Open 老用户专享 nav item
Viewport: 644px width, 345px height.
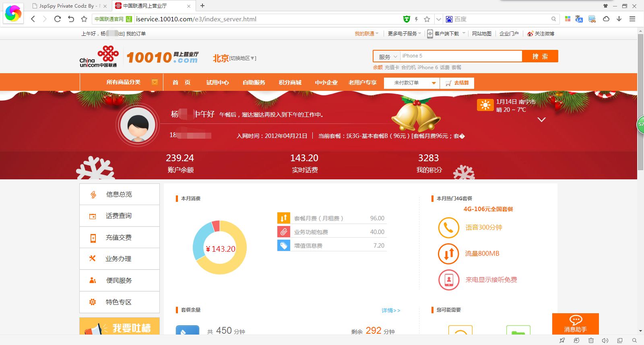tap(362, 82)
